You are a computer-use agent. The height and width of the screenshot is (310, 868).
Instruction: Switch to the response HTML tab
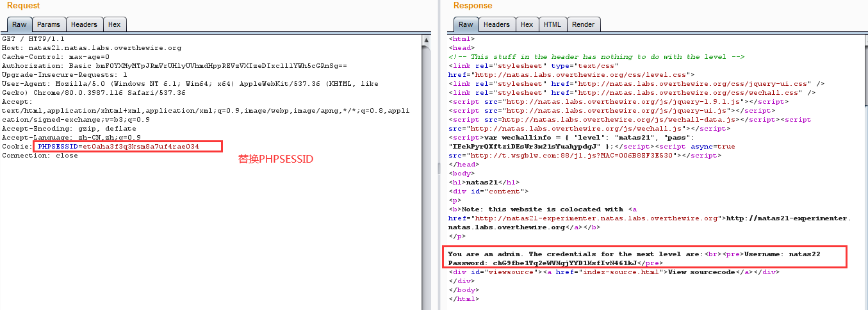point(552,24)
